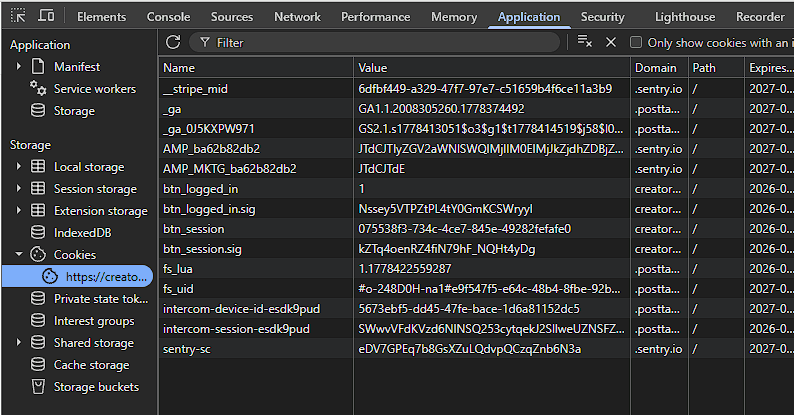Select the btn_logged_in cookie name
The image size is (794, 415).
point(201,189)
